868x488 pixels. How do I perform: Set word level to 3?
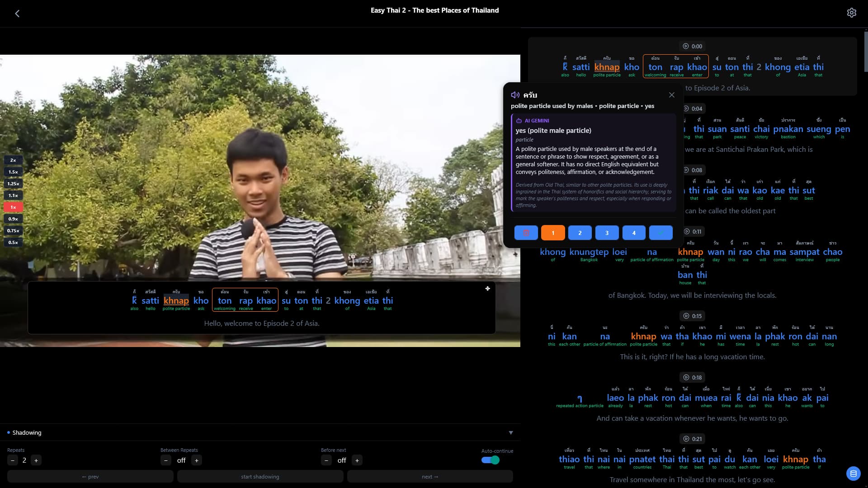coord(607,233)
